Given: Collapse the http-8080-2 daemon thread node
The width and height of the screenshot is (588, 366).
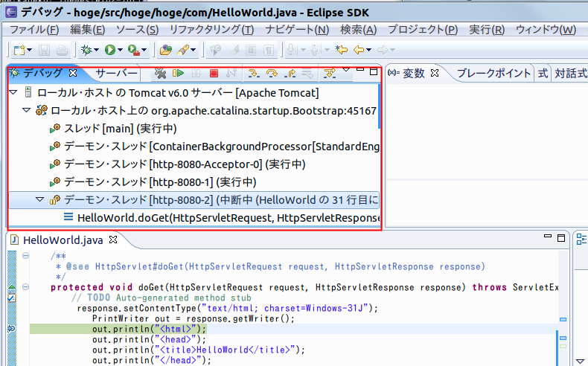Looking at the screenshot, I should point(39,199).
